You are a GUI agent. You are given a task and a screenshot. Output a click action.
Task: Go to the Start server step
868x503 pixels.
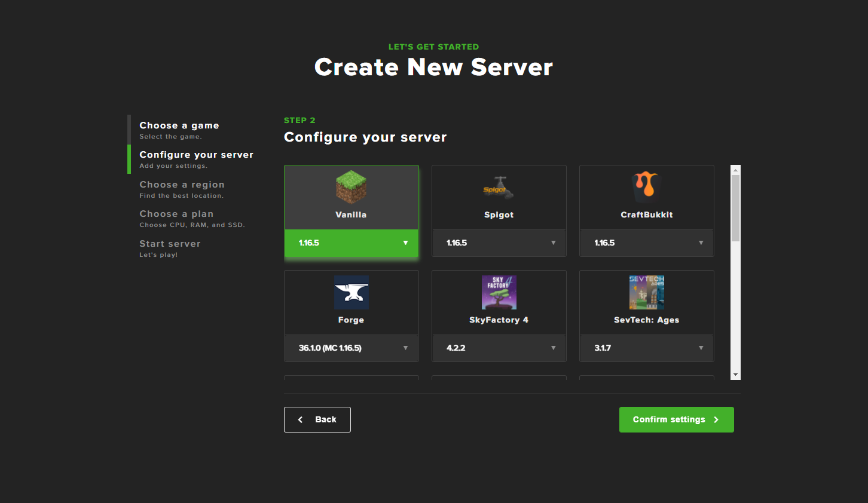click(170, 249)
